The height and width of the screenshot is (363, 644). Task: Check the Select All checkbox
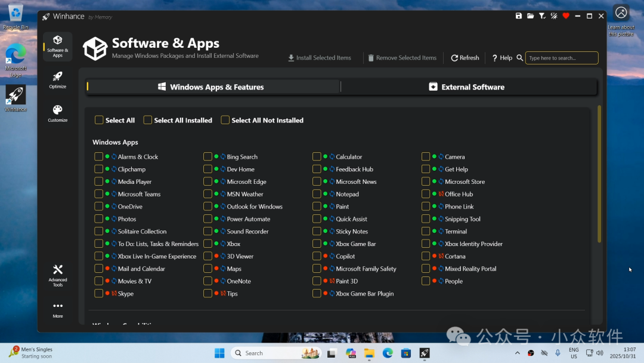99,120
